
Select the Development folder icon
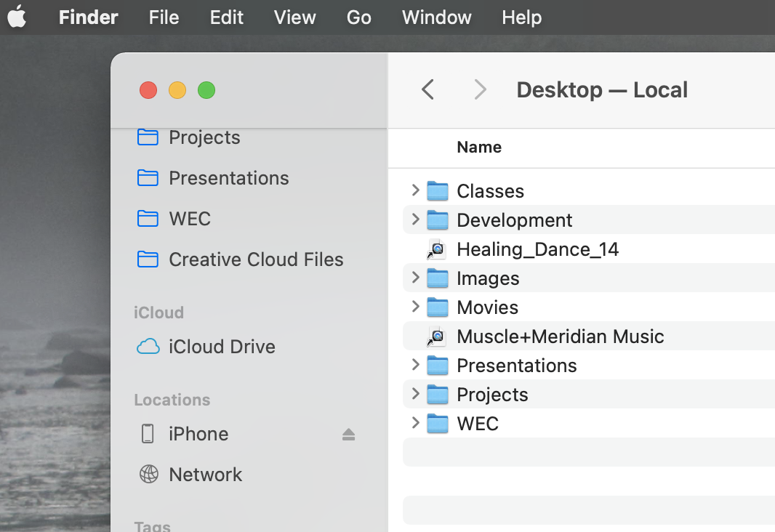pyautogui.click(x=438, y=219)
